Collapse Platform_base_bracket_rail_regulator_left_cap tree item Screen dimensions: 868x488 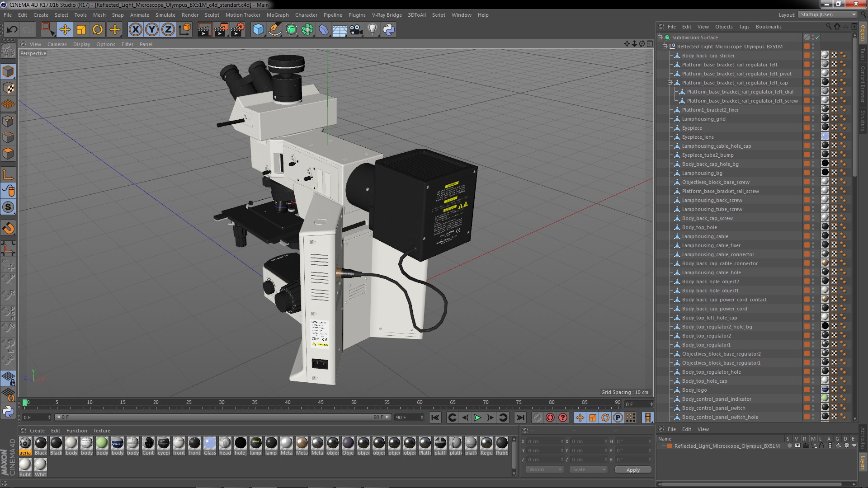point(670,83)
